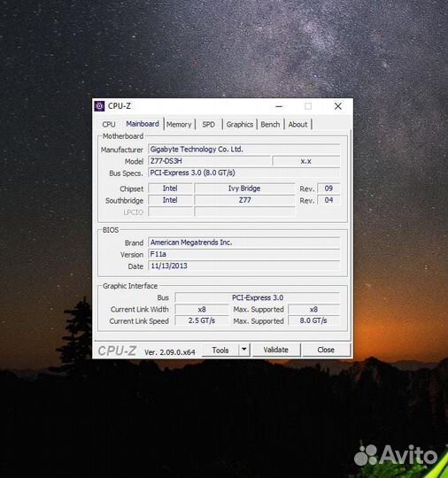The width and height of the screenshot is (448, 478).
Task: Click the Bus Specs PCI-Express 3.0 (8.0 GT/s) field
Action: click(244, 173)
